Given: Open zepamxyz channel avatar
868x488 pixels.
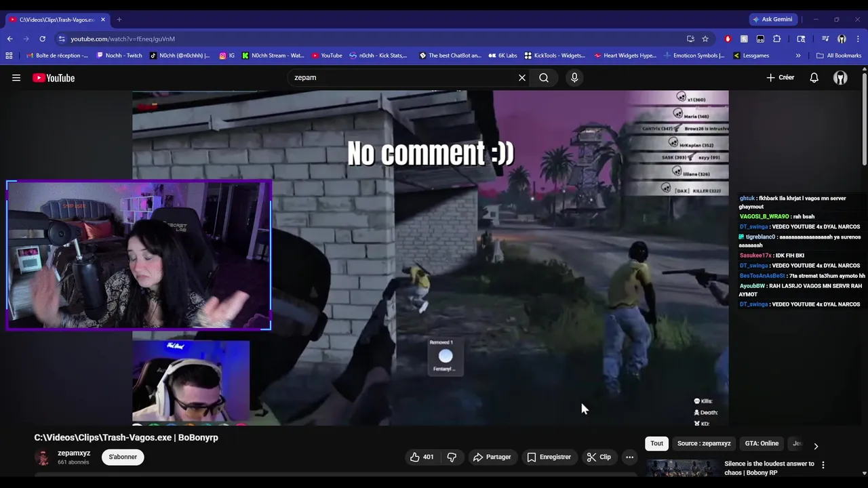Looking at the screenshot, I should click(43, 457).
